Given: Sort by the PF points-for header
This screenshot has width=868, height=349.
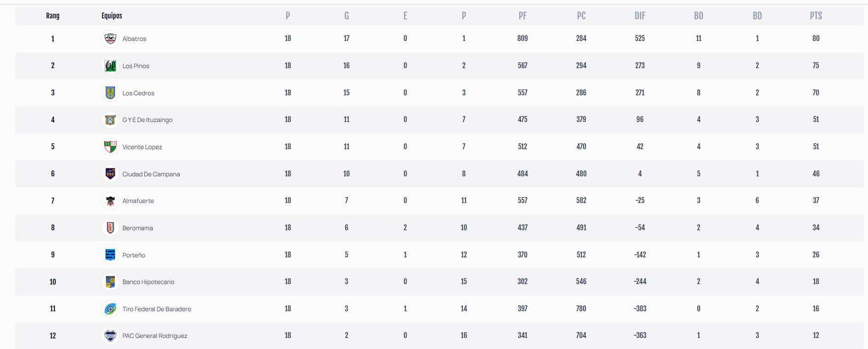Looking at the screenshot, I should (x=522, y=16).
